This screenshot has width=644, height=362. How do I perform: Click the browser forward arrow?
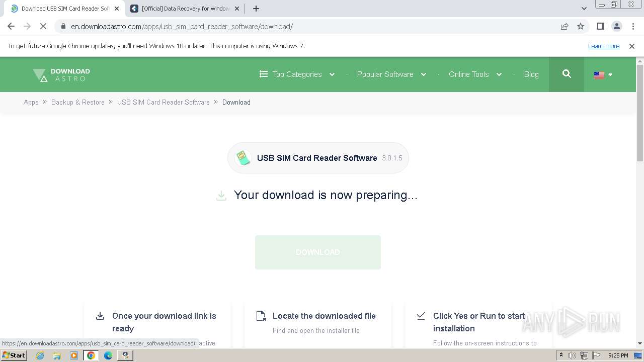[27, 27]
